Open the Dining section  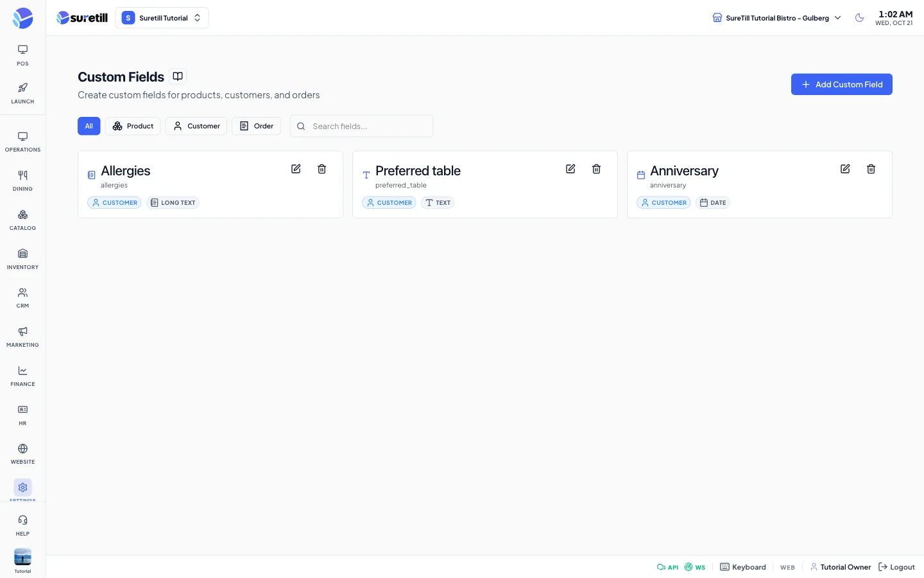[22, 181]
